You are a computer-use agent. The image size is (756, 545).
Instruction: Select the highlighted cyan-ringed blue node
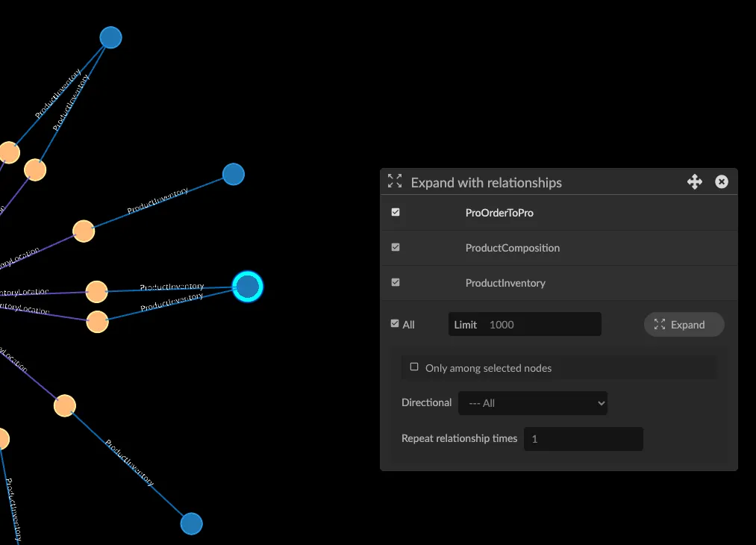point(248,287)
